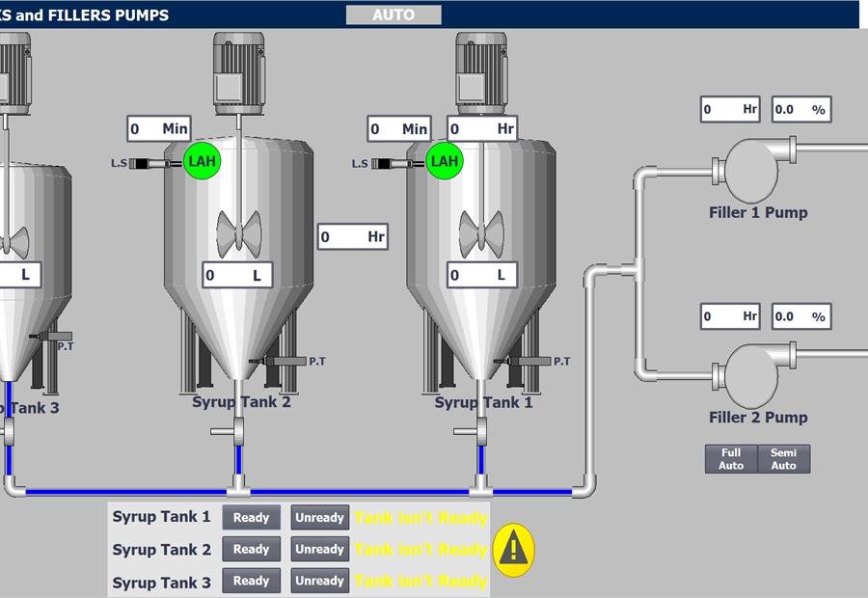Click the Filler 1 Pump label

click(758, 212)
